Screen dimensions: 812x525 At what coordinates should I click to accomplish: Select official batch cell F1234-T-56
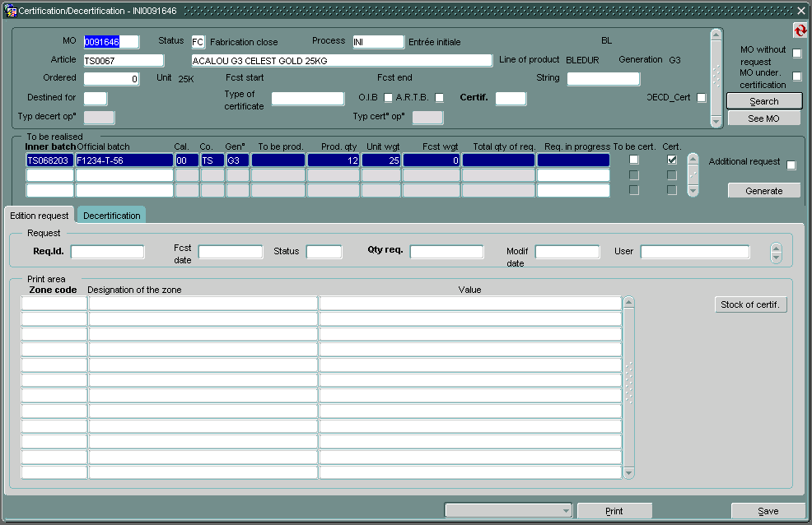tap(124, 160)
